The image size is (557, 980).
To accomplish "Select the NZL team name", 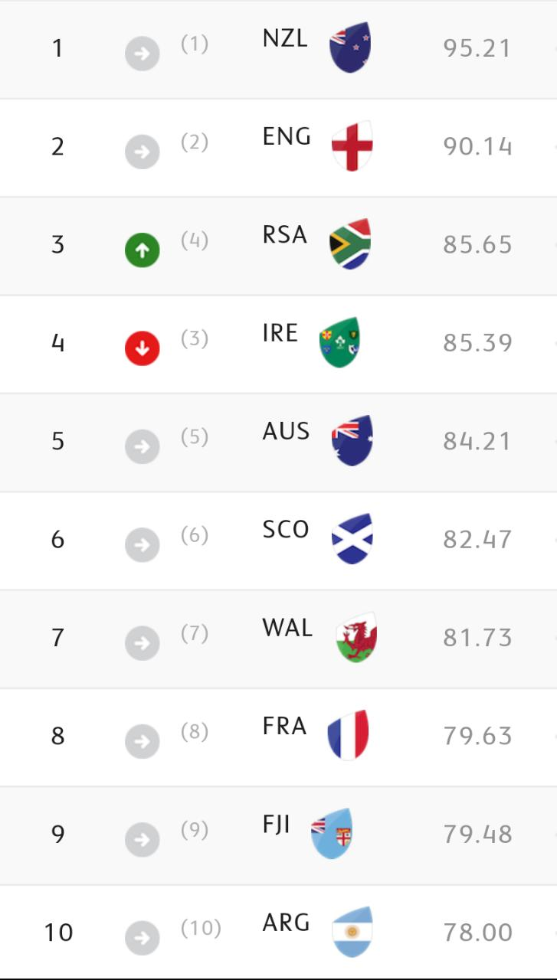I will [285, 38].
